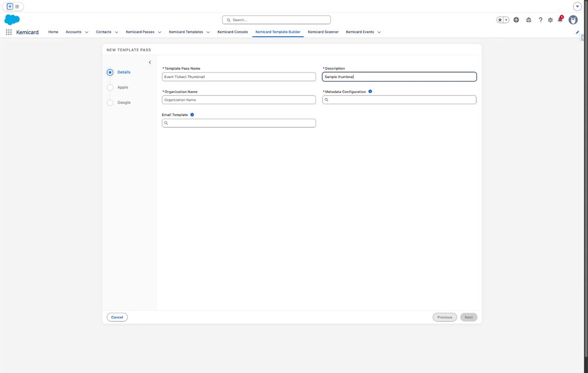Select the Kemicard Template Builder tab

[x=278, y=32]
